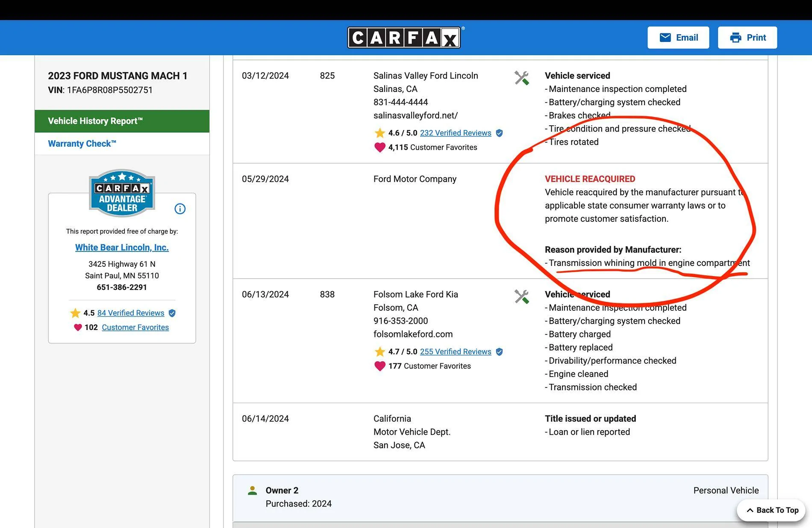Click heart icon beside 102 favorites
812x528 pixels.
(78, 327)
